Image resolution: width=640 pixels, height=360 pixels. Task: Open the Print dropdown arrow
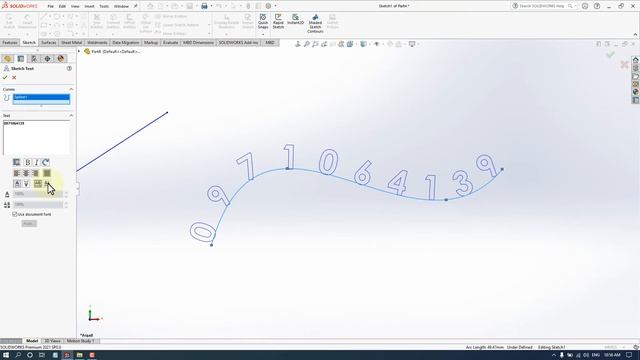click(x=211, y=6)
